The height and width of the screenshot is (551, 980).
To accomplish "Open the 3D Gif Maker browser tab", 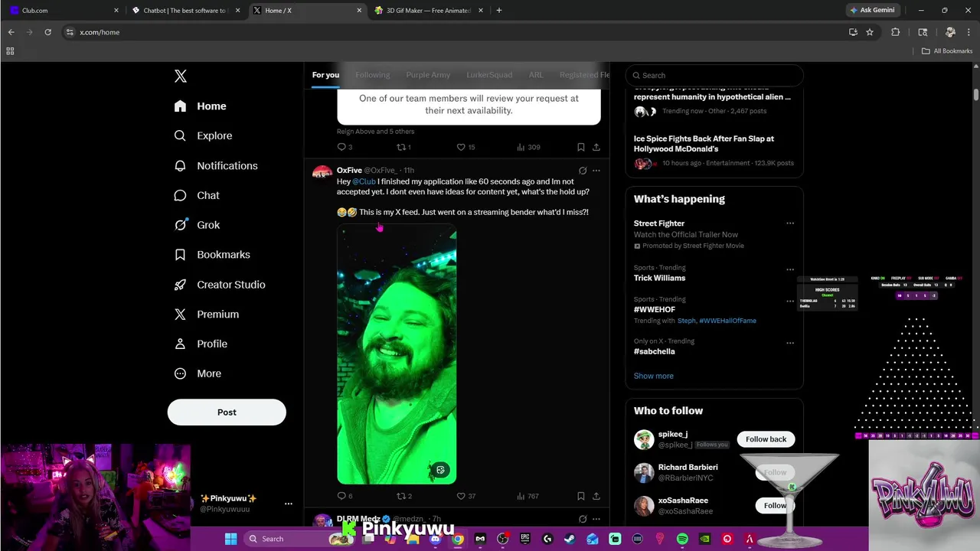I will point(430,11).
